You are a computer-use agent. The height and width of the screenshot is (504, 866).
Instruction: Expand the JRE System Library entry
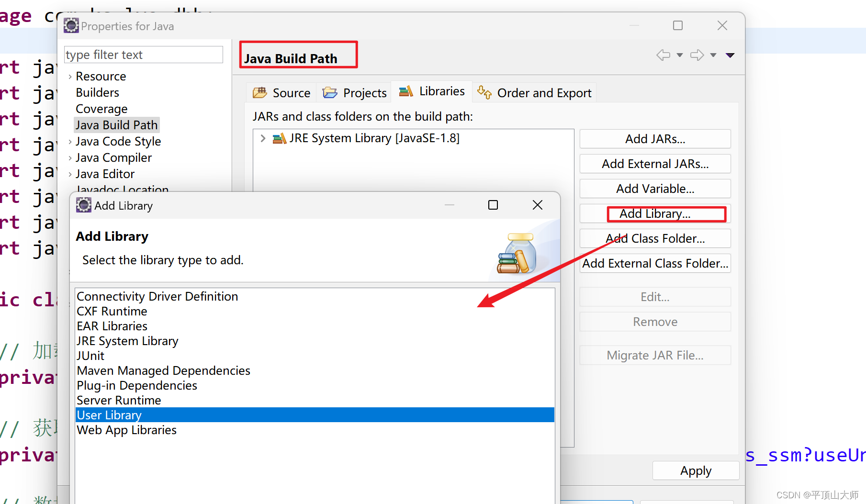[x=263, y=138]
